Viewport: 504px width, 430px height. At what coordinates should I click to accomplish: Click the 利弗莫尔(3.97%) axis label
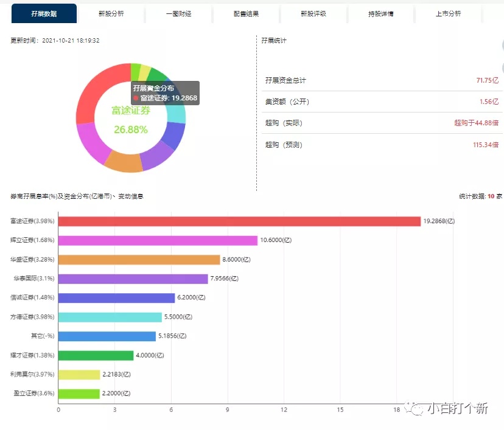coord(32,374)
